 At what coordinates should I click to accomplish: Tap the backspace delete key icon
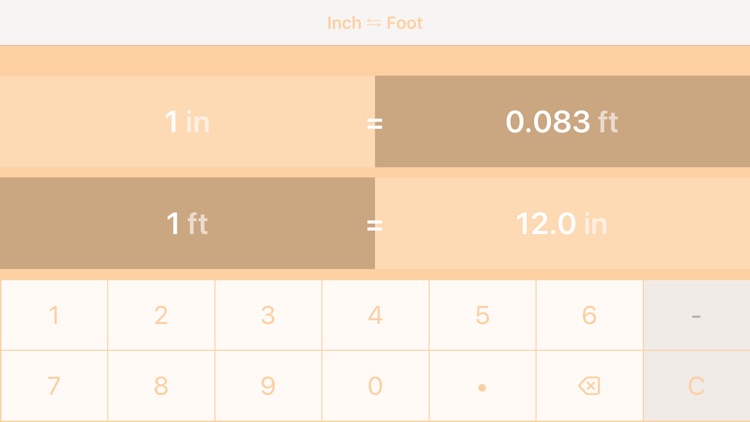coord(589,386)
